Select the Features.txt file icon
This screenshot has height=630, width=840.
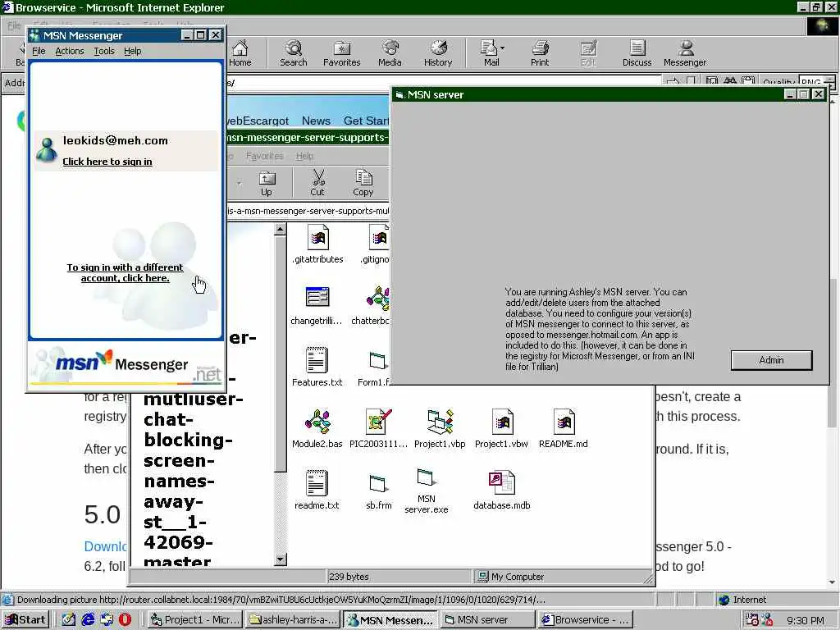pos(317,360)
